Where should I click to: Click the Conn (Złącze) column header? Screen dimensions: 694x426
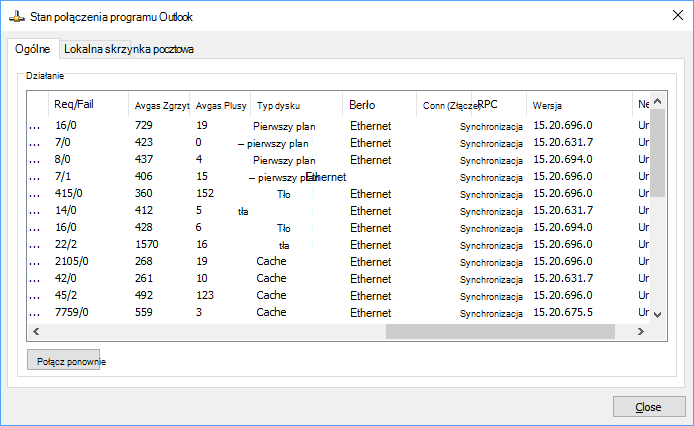coord(444,105)
